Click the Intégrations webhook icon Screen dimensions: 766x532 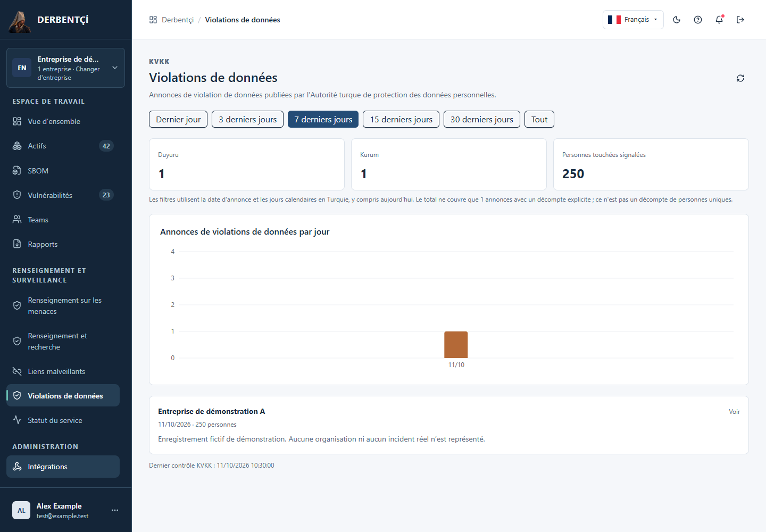pos(17,467)
